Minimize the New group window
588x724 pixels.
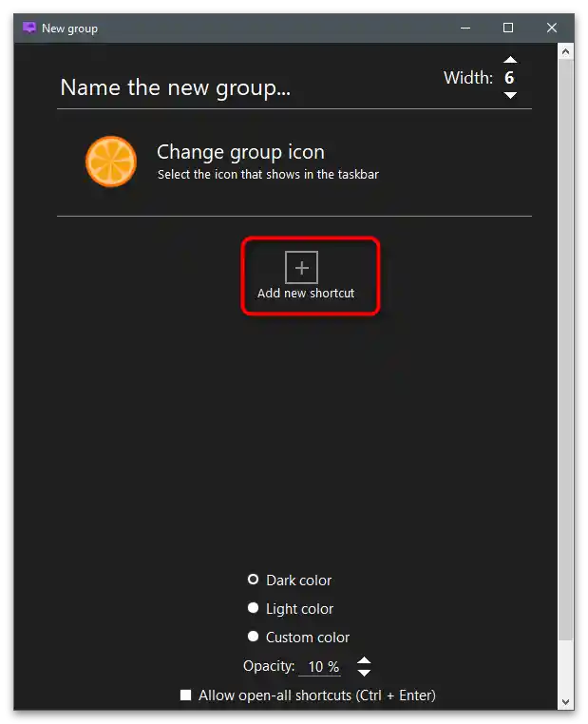tap(465, 29)
